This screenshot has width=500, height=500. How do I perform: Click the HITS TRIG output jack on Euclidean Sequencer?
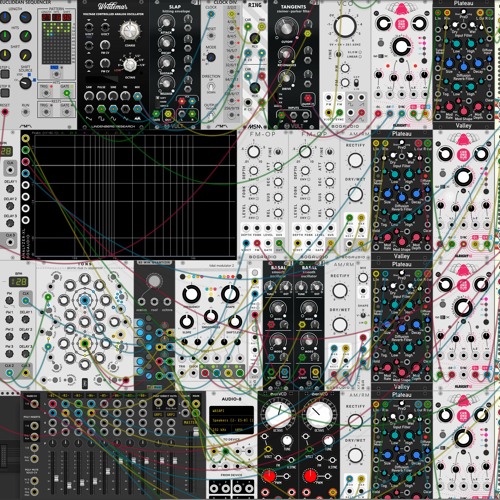pos(46,93)
